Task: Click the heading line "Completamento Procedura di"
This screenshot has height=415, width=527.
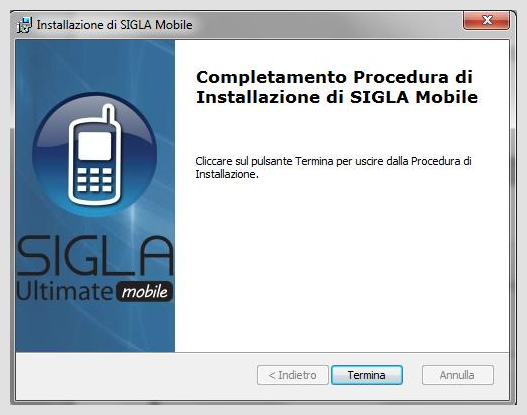Action: click(334, 77)
